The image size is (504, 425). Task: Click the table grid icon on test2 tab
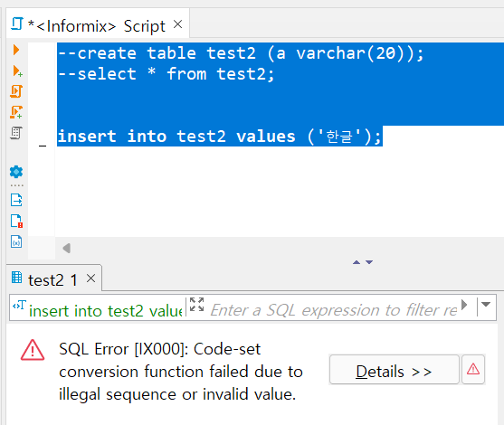coord(16,278)
